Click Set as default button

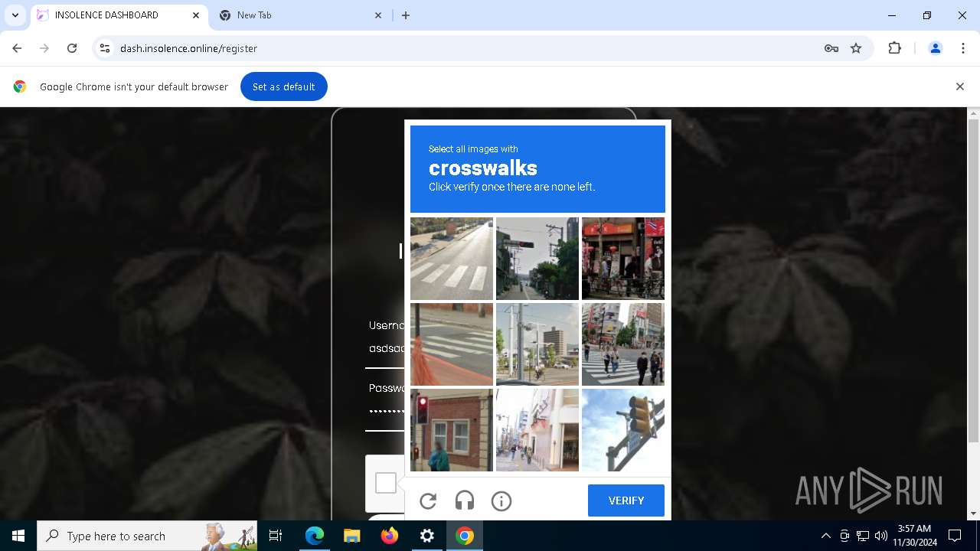tap(284, 86)
